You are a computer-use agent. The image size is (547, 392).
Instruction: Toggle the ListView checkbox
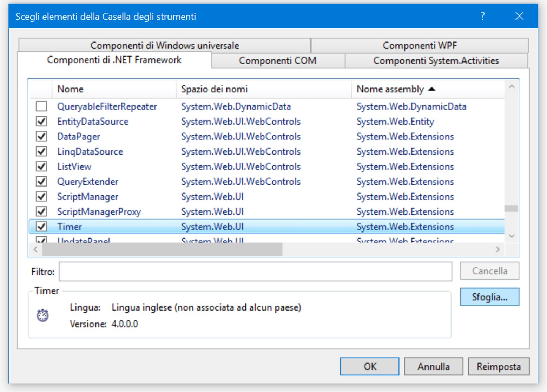(x=41, y=166)
